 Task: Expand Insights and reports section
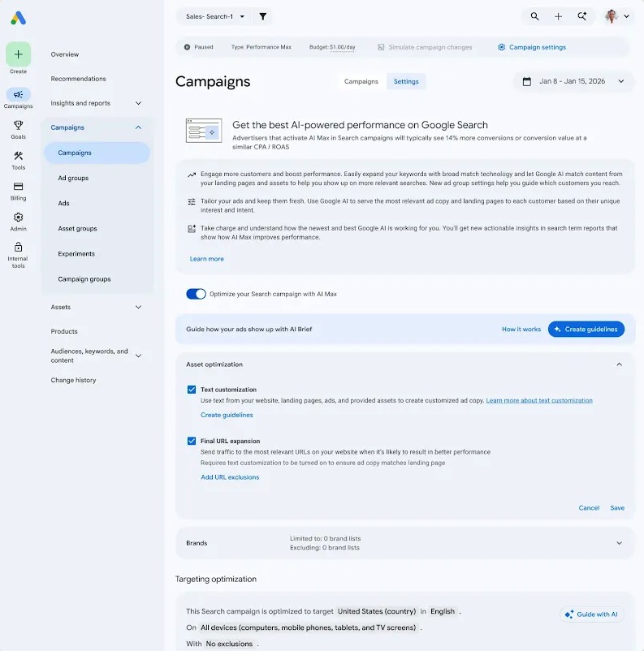(138, 103)
